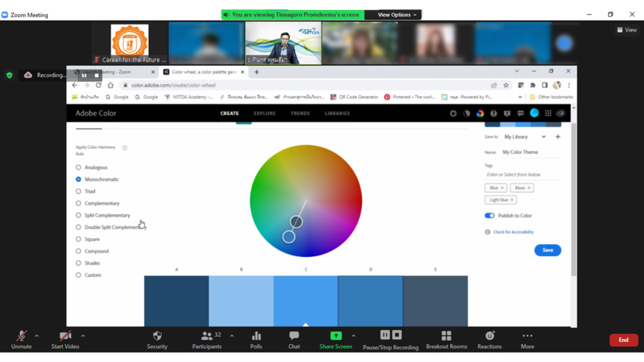Click the Creative Cloud icon in Adobe header
Screen dimensions: 644x362
click(560, 113)
